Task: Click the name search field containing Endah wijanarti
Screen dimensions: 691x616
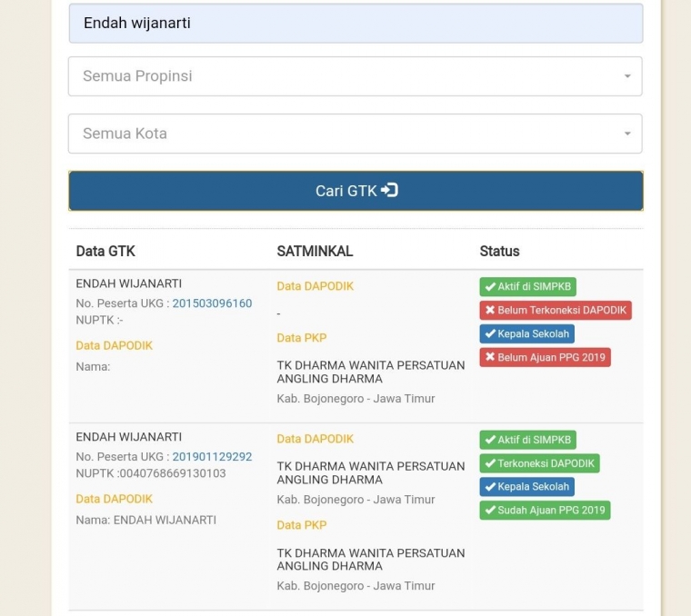Action: [355, 24]
